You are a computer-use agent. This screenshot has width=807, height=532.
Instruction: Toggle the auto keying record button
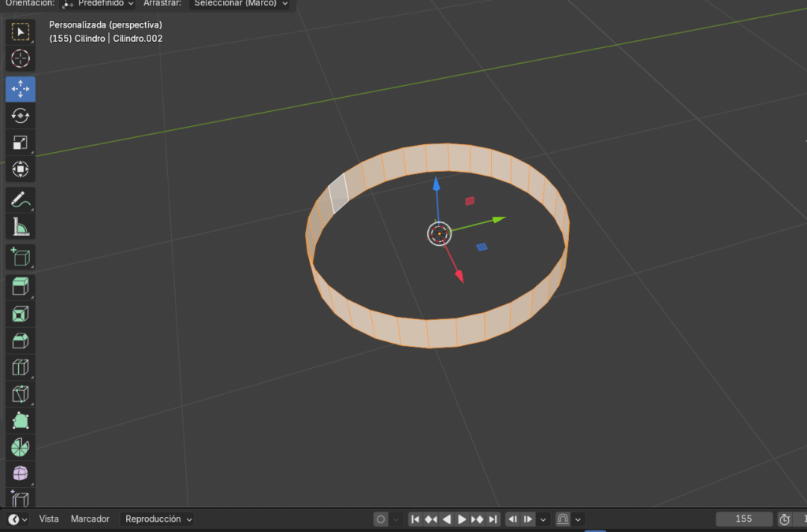[381, 519]
